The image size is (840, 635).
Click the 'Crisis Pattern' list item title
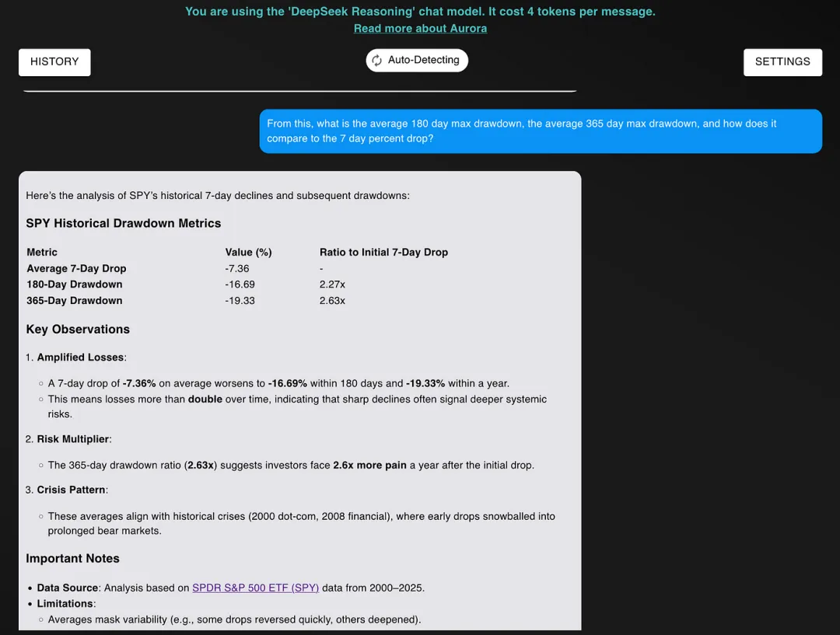(72, 490)
